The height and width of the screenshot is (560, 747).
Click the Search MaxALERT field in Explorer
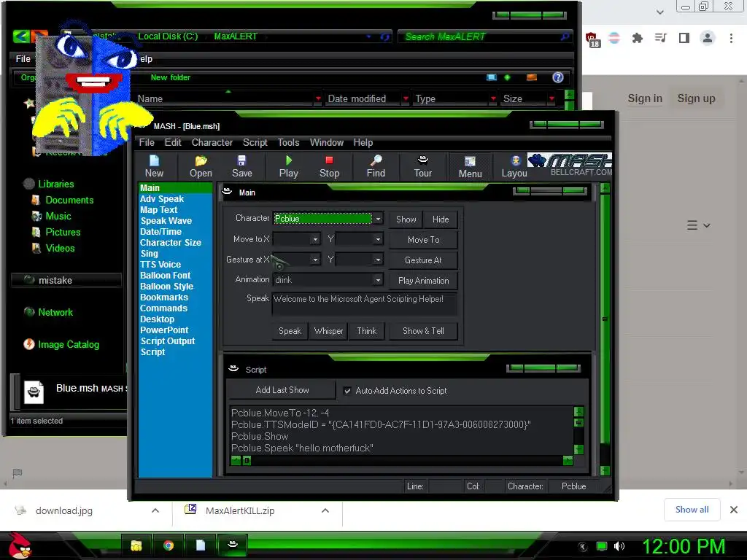click(484, 36)
